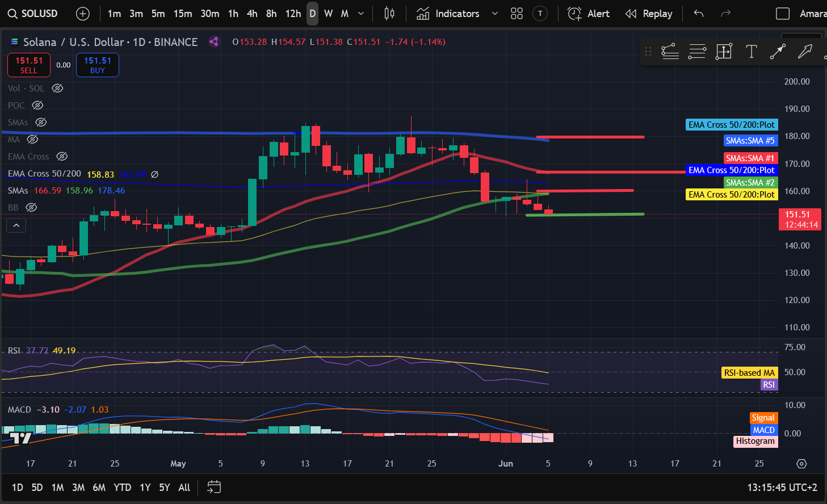Open indicator templates grid icon
The image size is (827, 504).
point(517,14)
